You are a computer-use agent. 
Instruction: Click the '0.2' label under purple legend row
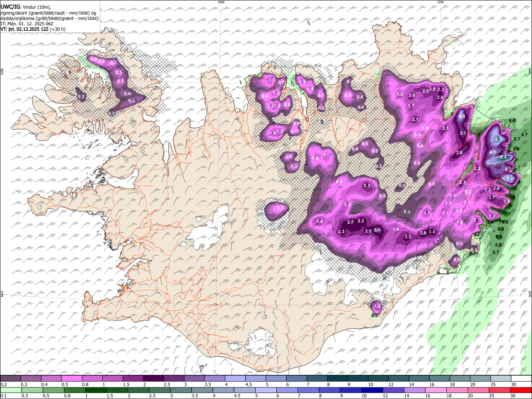coord(3,384)
